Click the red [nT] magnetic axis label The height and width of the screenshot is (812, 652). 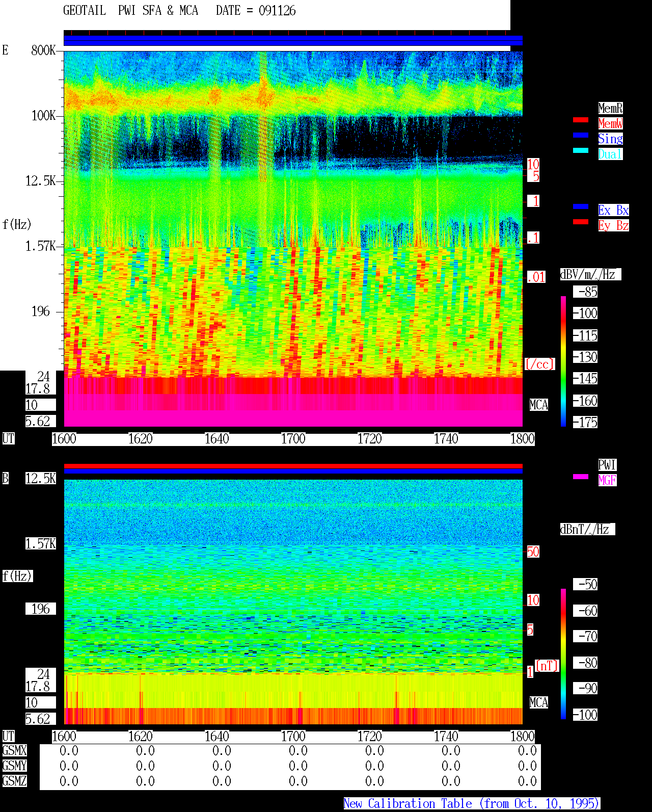click(547, 666)
